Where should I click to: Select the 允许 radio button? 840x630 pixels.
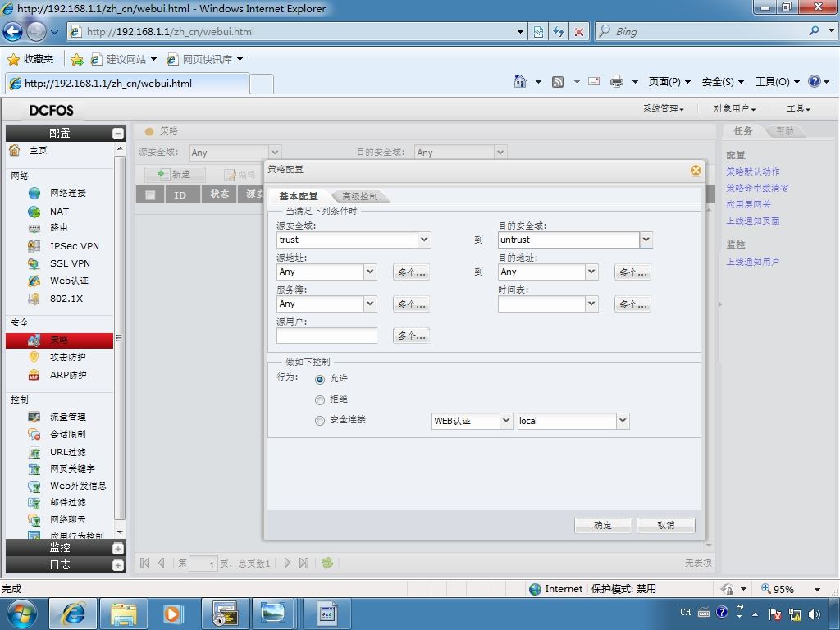(320, 379)
